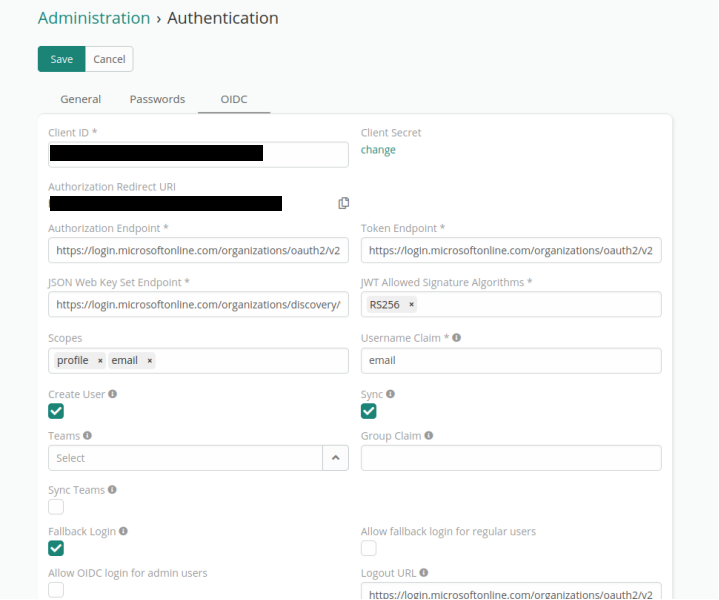
Task: Copy the Authorization Redirect URI
Action: 344,203
